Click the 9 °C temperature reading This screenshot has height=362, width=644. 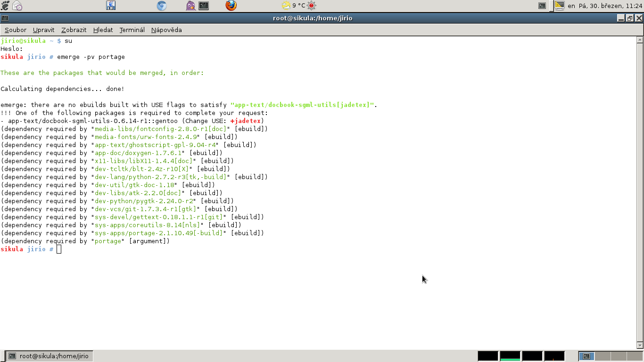coord(299,6)
